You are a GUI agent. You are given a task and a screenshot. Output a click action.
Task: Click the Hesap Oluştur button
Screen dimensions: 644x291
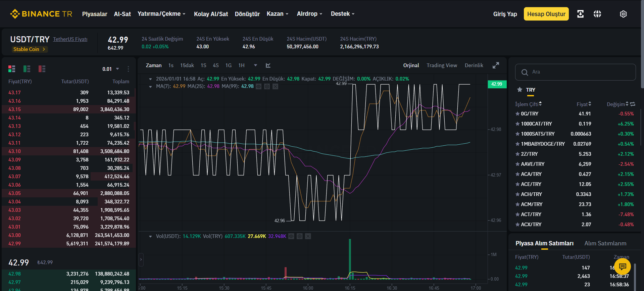coord(546,14)
